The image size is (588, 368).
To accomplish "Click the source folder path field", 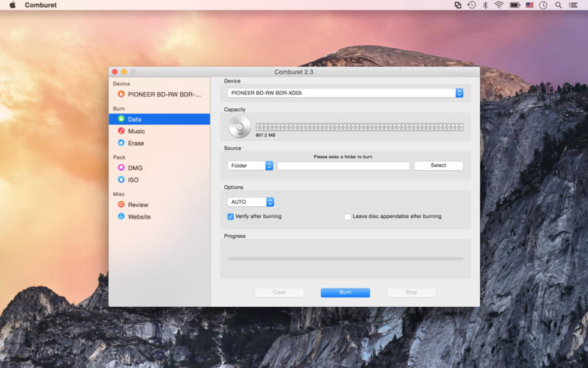I will (343, 166).
